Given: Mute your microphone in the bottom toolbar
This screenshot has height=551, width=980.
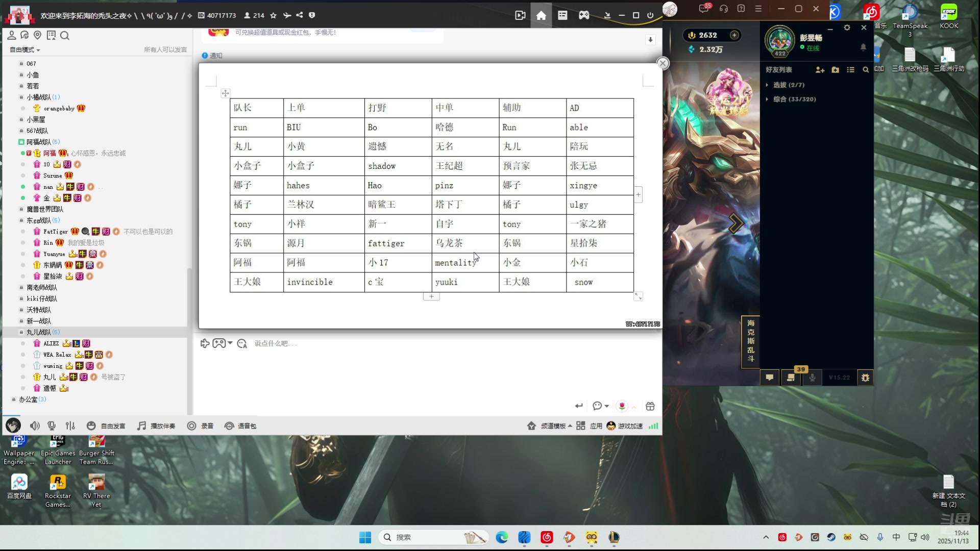Looking at the screenshot, I should click(51, 426).
